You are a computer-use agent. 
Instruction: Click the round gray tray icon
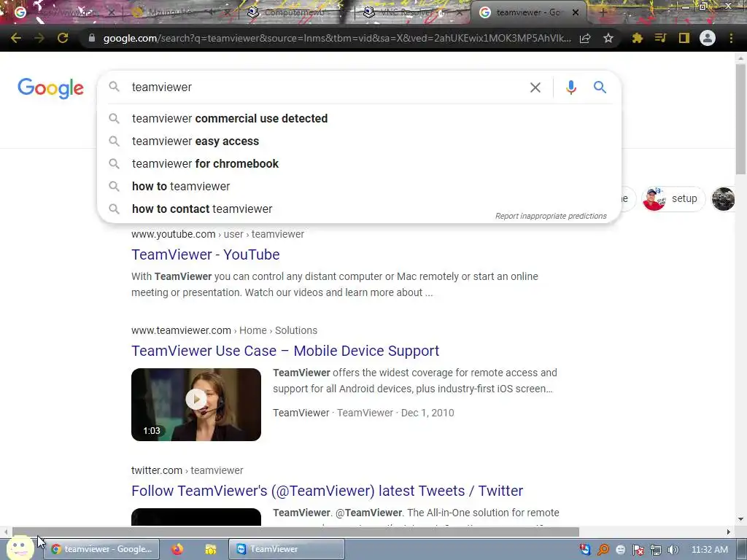(x=620, y=550)
